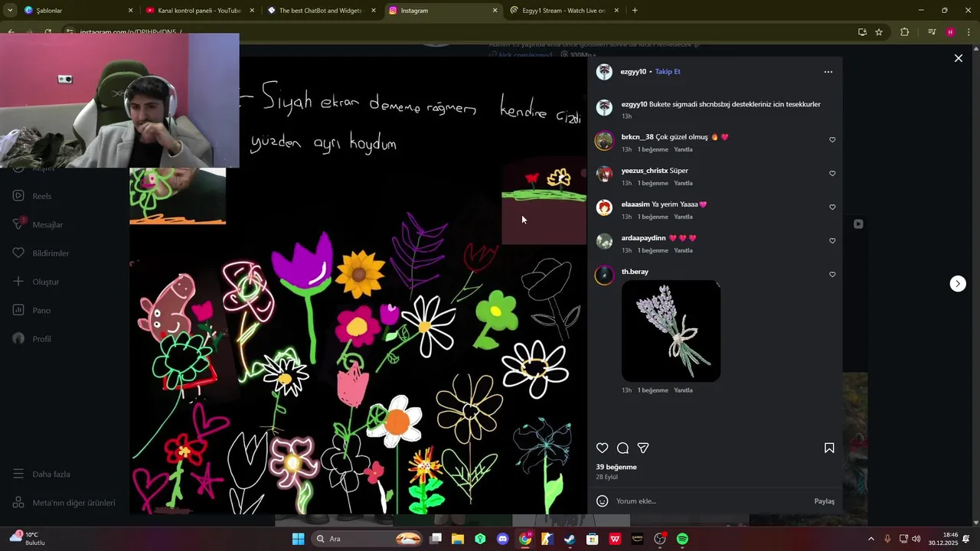Viewport: 980px width, 551px height.
Task: Like th.beray's comment
Action: pyautogui.click(x=832, y=275)
